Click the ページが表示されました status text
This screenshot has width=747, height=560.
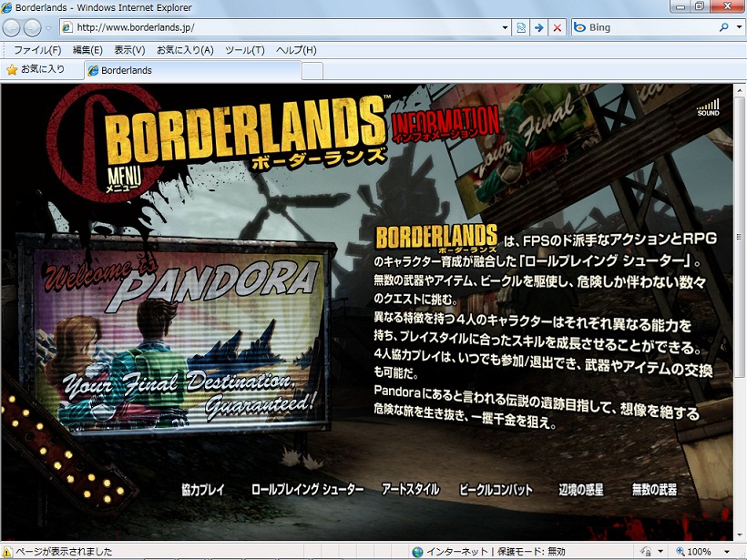tap(64, 552)
